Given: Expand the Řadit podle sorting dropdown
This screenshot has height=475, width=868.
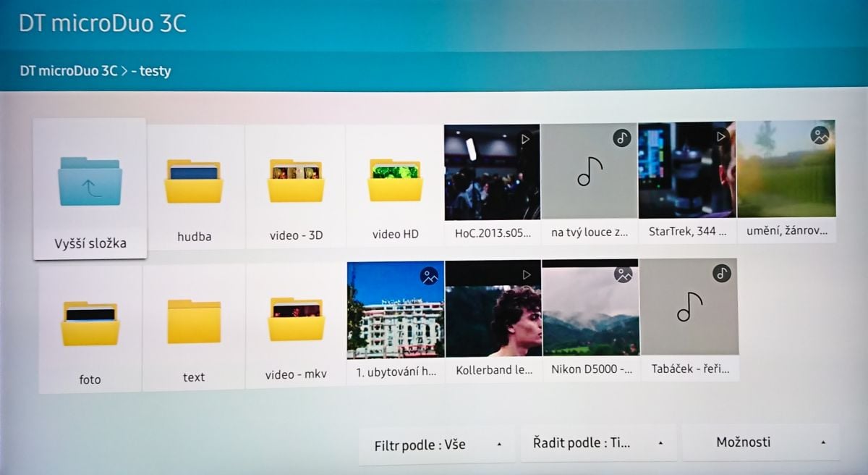Looking at the screenshot, I should (x=597, y=442).
